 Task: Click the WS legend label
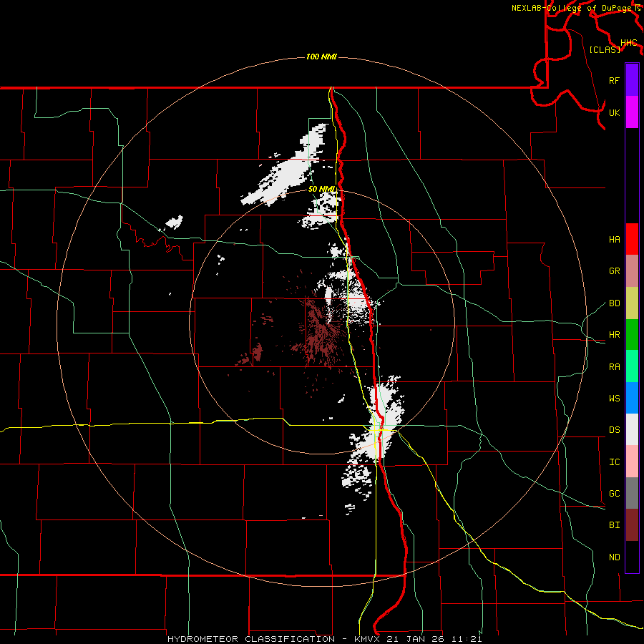[614, 398]
